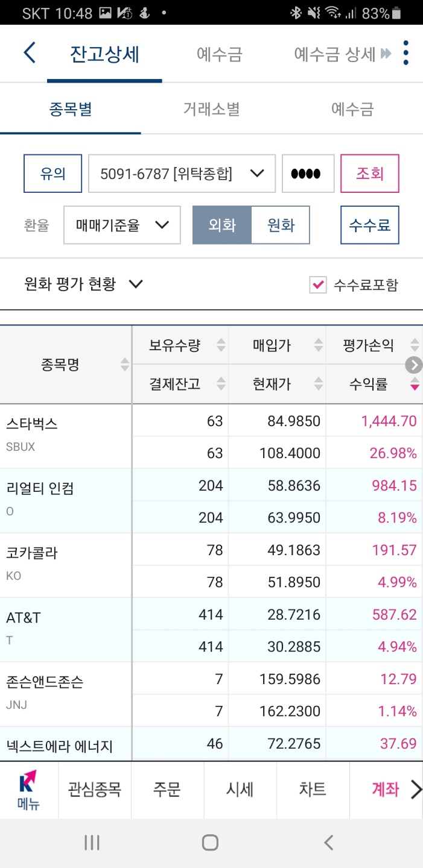423x868 pixels.
Task: Open 주문 in bottom bar
Action: pos(167,790)
